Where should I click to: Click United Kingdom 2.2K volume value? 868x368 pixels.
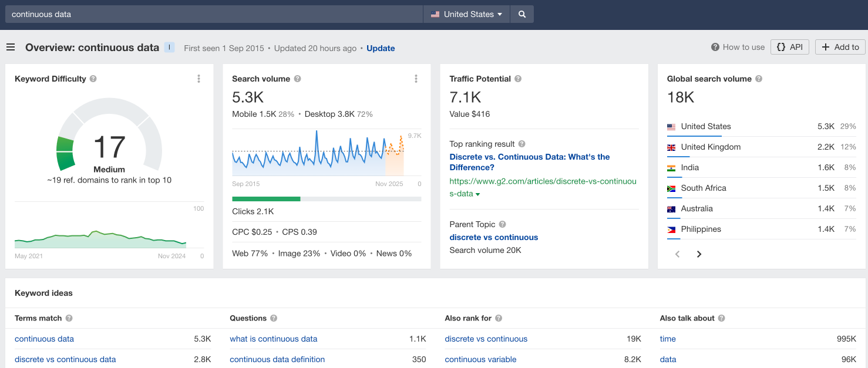tap(826, 147)
